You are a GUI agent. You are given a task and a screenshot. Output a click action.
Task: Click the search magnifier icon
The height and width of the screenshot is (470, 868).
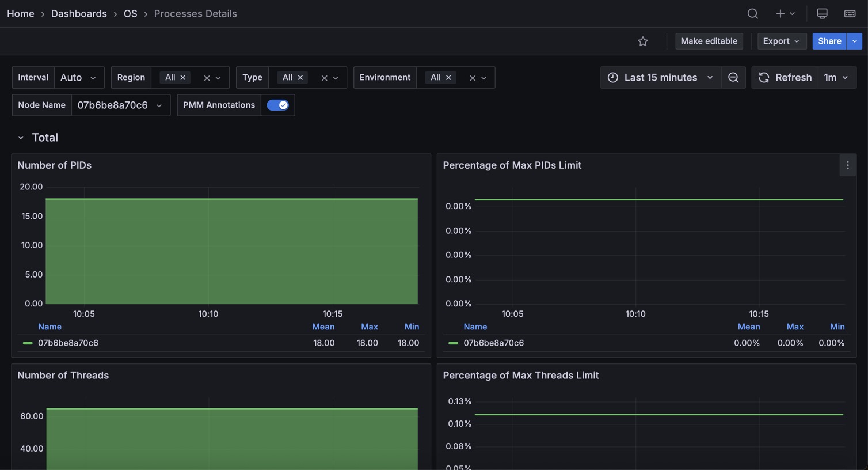(x=752, y=13)
